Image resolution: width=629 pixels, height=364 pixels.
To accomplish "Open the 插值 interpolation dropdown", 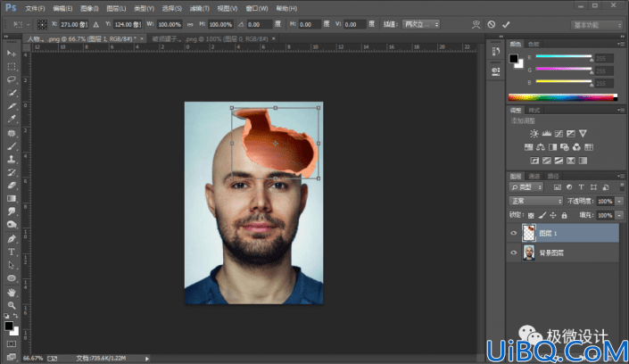I will pyautogui.click(x=421, y=24).
